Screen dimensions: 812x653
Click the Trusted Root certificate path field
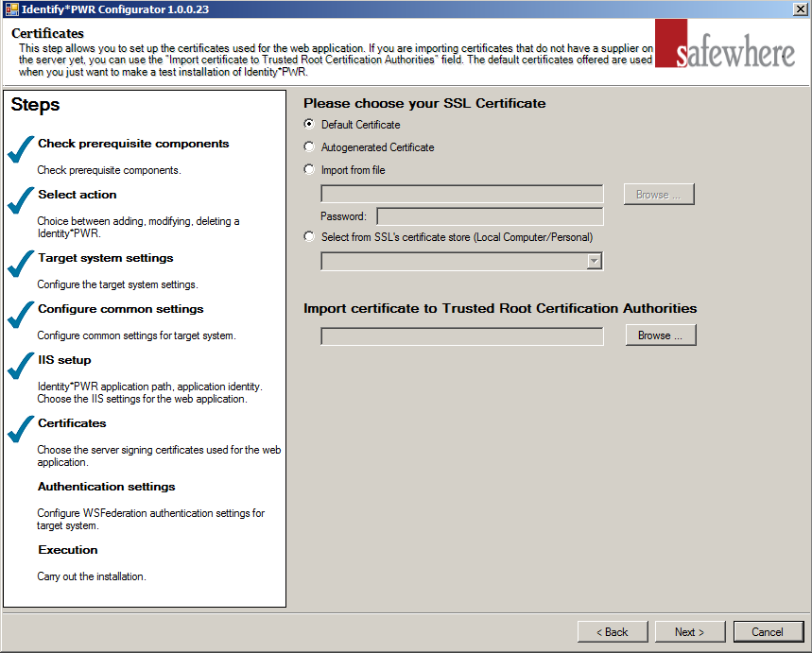(x=462, y=336)
